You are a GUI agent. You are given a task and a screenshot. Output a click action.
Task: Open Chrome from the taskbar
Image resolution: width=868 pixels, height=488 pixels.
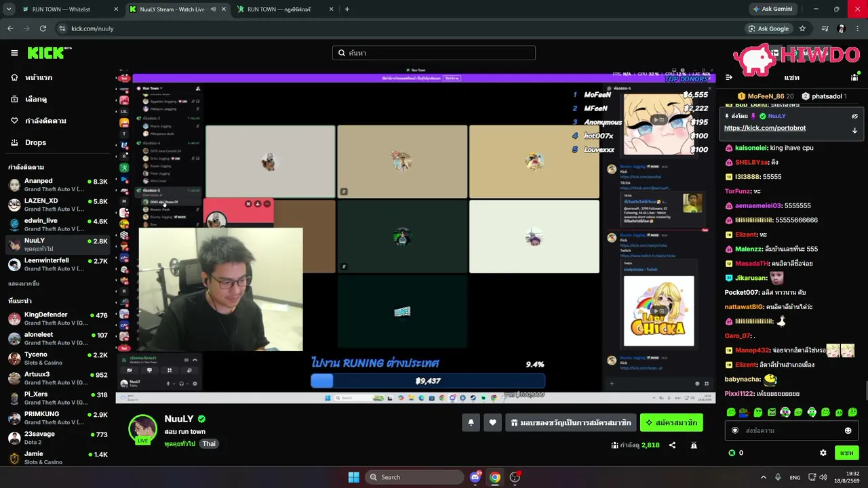(x=495, y=477)
